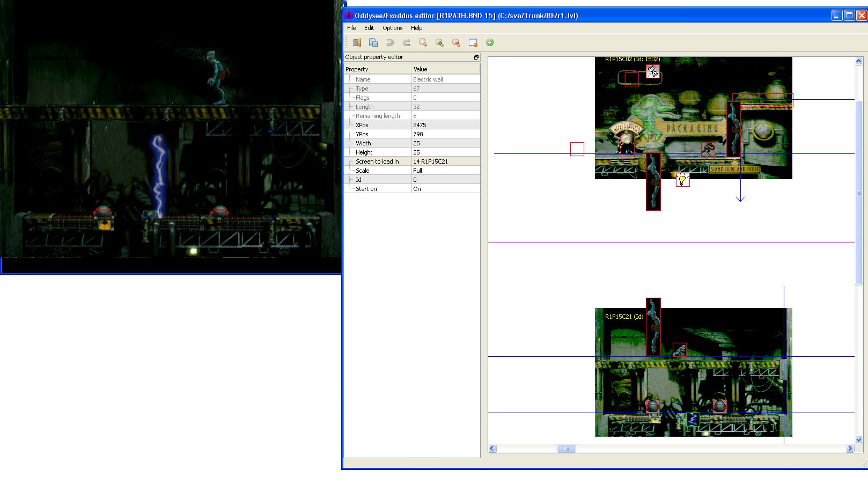Select the green electric wall object
The width and height of the screenshot is (868, 485).
(693, 420)
